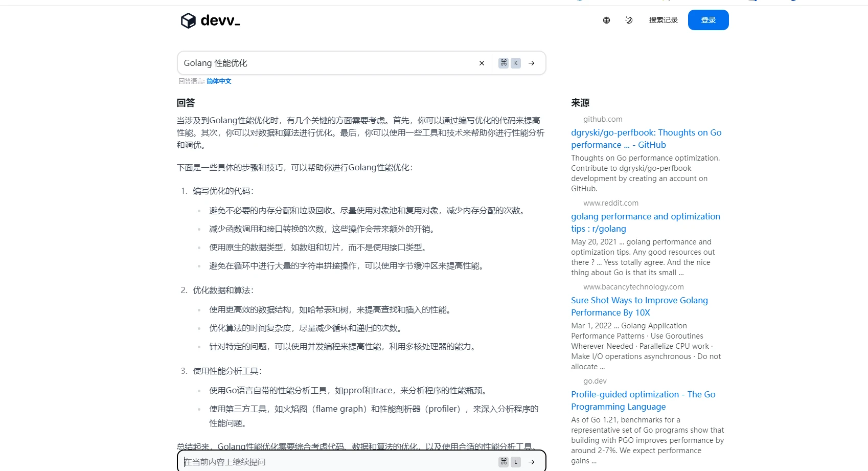
Task: Change answer language via 简体中文
Action: tap(219, 81)
